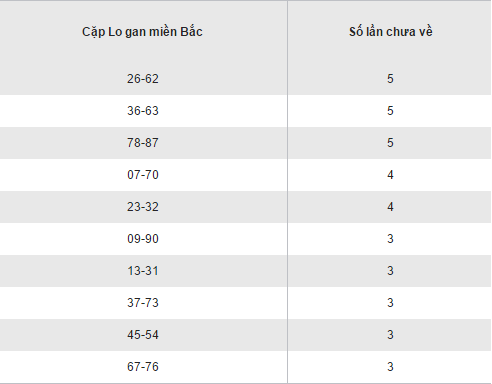Click the count 5 beside 26-62
This screenshot has height=384, width=492.
tap(390, 79)
